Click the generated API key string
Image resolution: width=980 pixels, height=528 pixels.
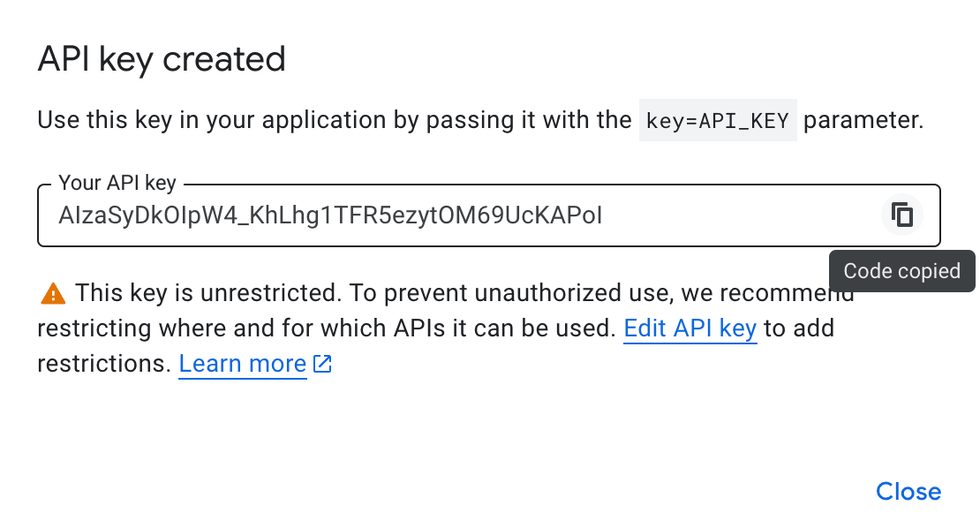330,215
